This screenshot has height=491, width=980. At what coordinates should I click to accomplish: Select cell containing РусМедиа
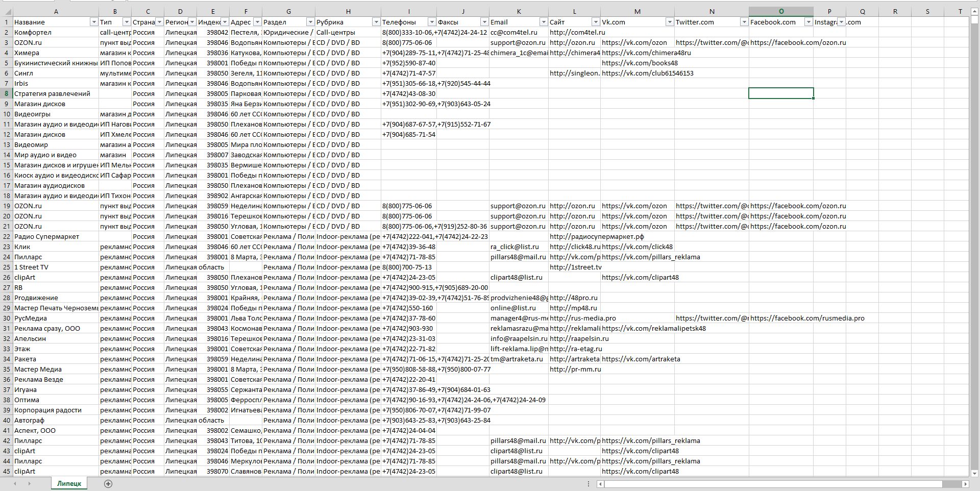coord(56,318)
